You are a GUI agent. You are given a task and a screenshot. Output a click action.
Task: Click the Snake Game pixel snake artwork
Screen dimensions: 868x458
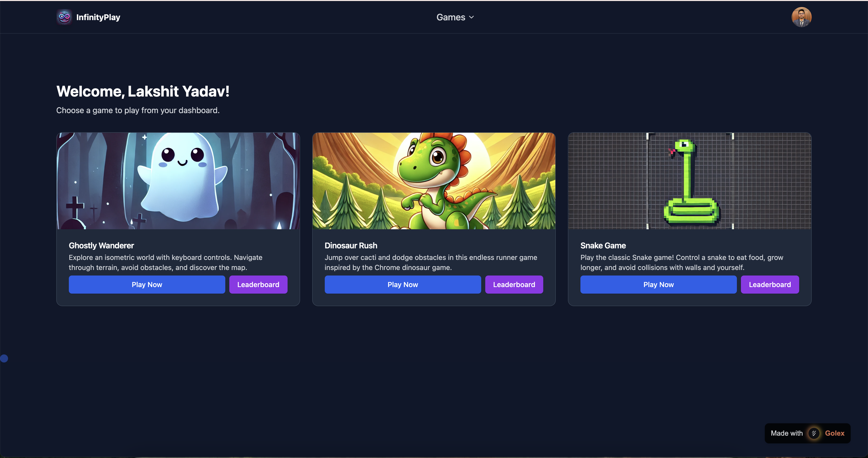point(689,181)
